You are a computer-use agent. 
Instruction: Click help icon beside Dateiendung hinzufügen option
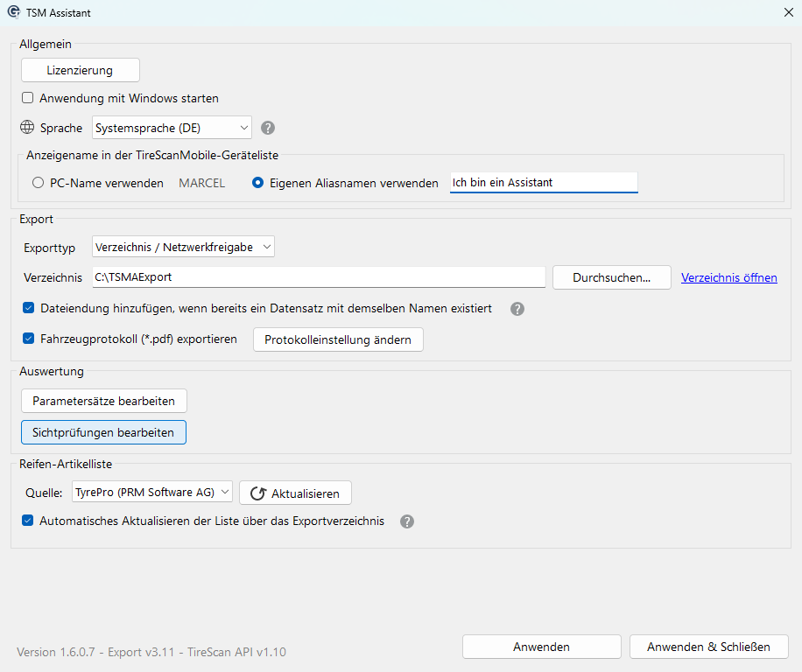pyautogui.click(x=517, y=309)
